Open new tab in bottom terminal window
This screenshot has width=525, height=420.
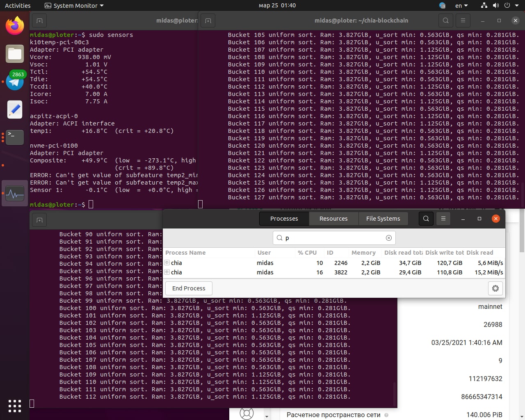39,220
